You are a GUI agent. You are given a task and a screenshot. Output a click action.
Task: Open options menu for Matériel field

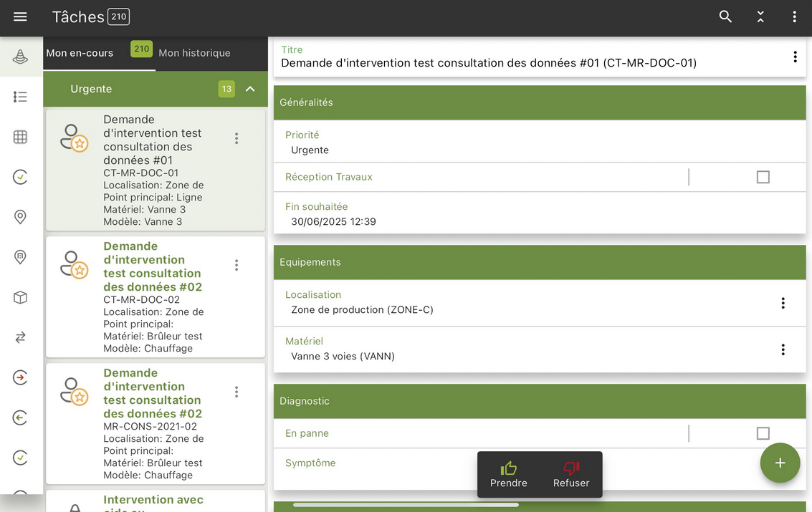[783, 349]
